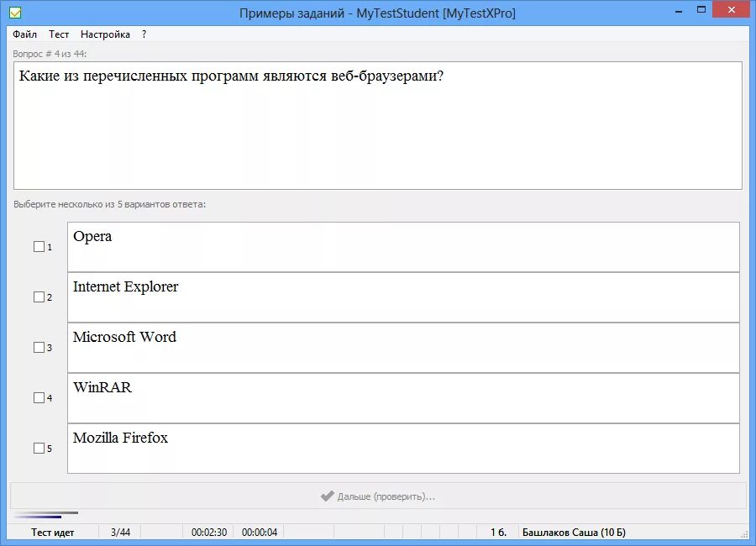This screenshot has height=546, width=756.
Task: Click the test progress bar above status bar
Action: point(46,515)
